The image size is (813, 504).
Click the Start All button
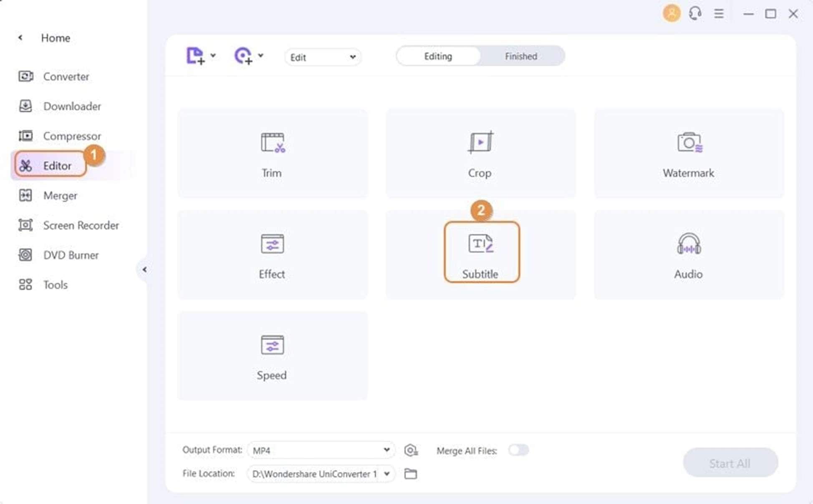coord(730,463)
